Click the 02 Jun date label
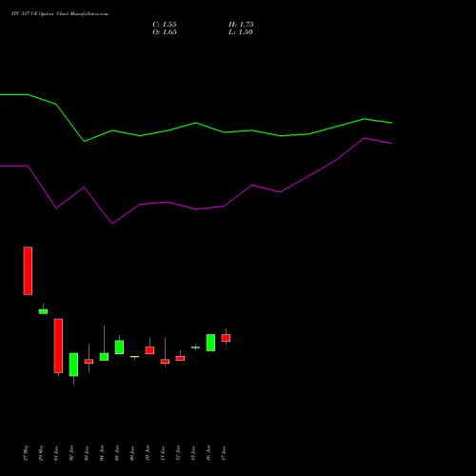Image resolution: width=476 pixels, height=476 pixels. (71, 453)
